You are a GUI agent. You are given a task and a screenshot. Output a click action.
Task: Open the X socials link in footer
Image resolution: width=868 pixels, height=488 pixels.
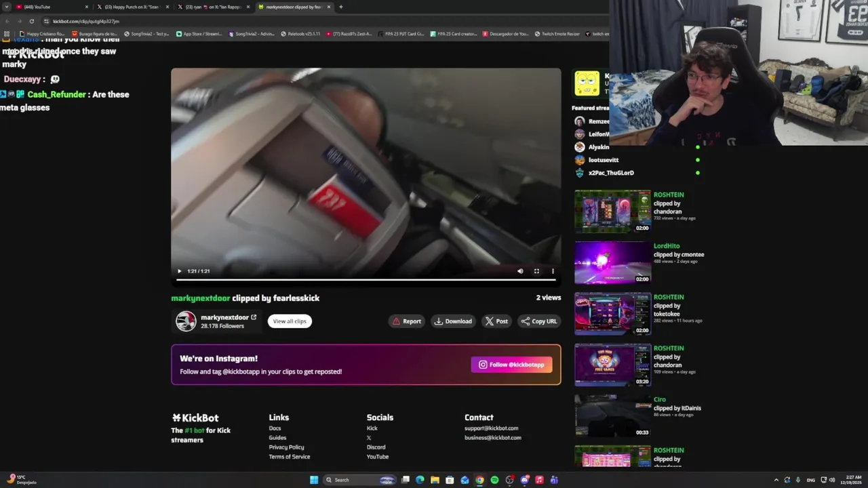coord(369,438)
